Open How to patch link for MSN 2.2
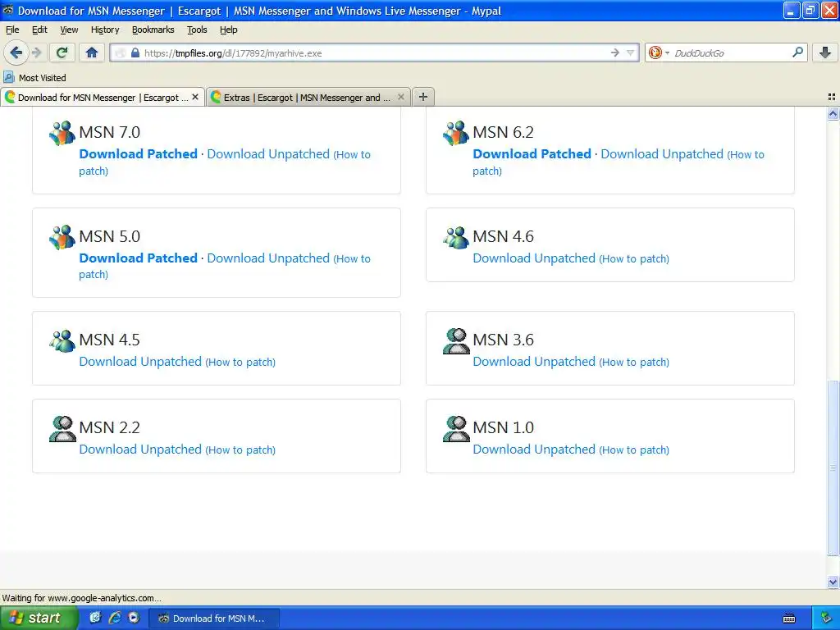Viewport: 840px width, 630px height. click(240, 450)
